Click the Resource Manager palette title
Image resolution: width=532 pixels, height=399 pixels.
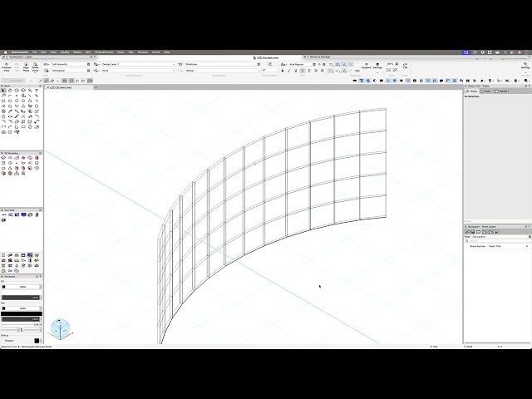point(319,57)
